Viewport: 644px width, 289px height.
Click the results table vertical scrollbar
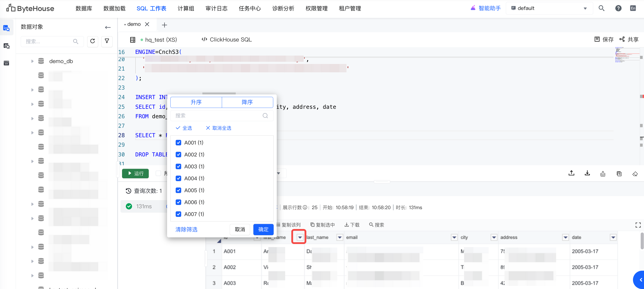point(642,241)
